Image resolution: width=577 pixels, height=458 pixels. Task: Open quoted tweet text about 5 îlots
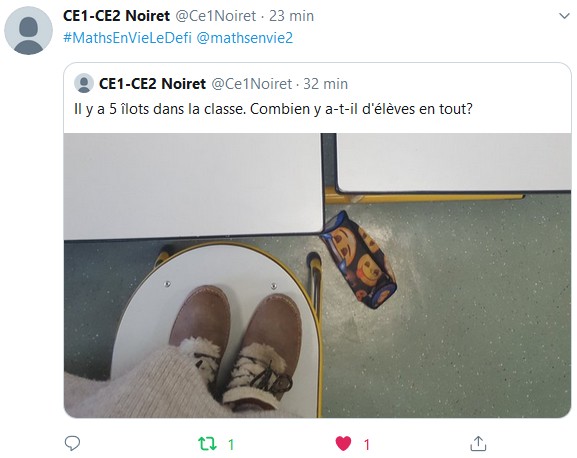(273, 109)
